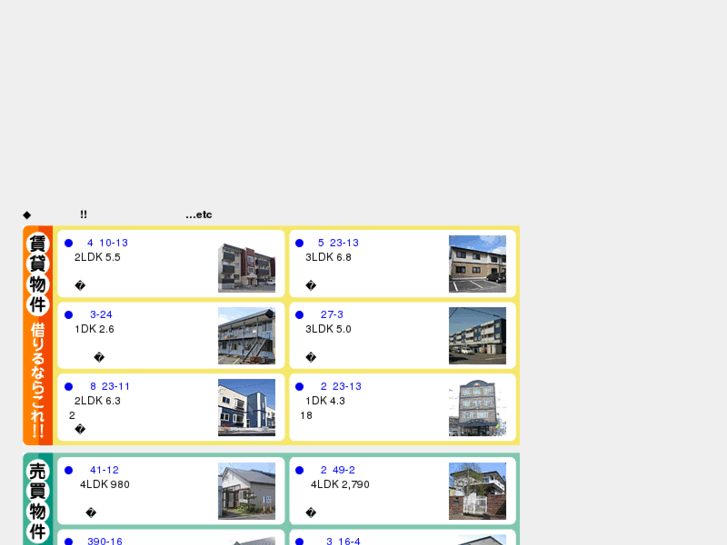Open the listing link 3 16-4
The height and width of the screenshot is (545, 727).
point(343,541)
